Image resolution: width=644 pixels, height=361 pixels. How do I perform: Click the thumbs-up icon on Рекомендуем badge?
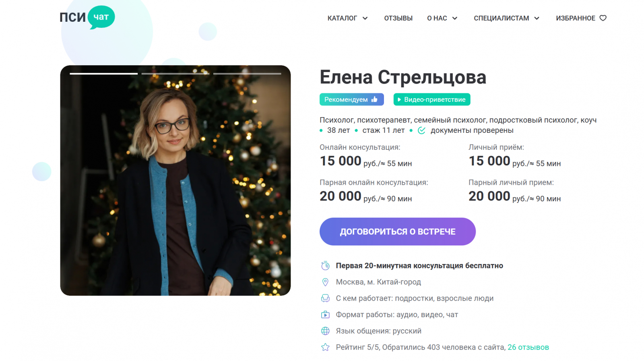[374, 99]
